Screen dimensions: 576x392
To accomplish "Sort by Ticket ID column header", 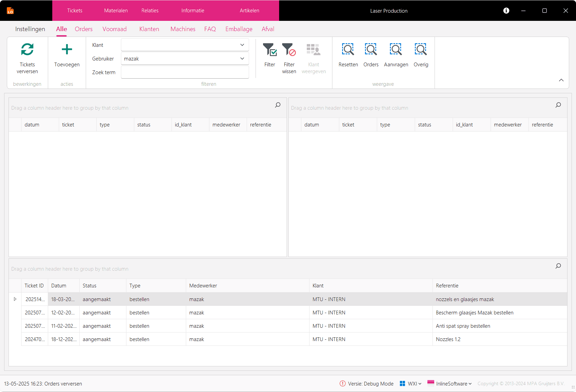I will pos(35,286).
